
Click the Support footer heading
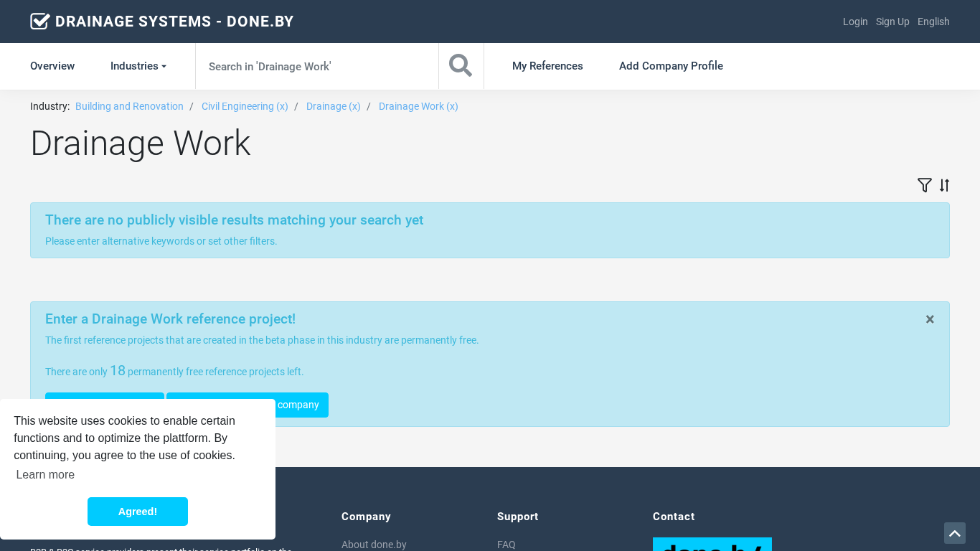[x=517, y=517]
